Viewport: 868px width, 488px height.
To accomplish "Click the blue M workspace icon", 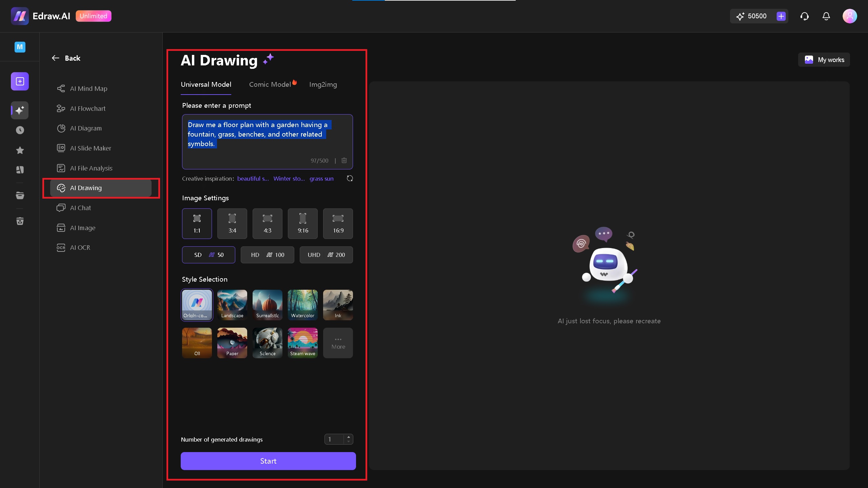I will pyautogui.click(x=20, y=47).
